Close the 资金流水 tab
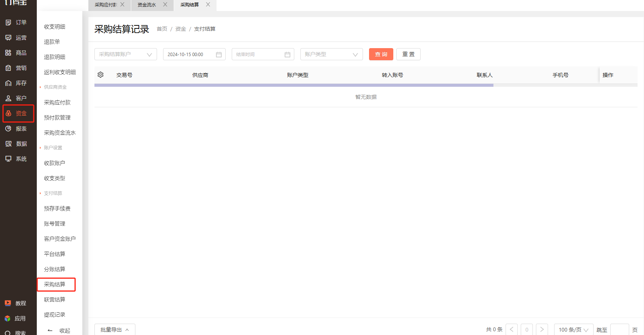 (x=165, y=5)
